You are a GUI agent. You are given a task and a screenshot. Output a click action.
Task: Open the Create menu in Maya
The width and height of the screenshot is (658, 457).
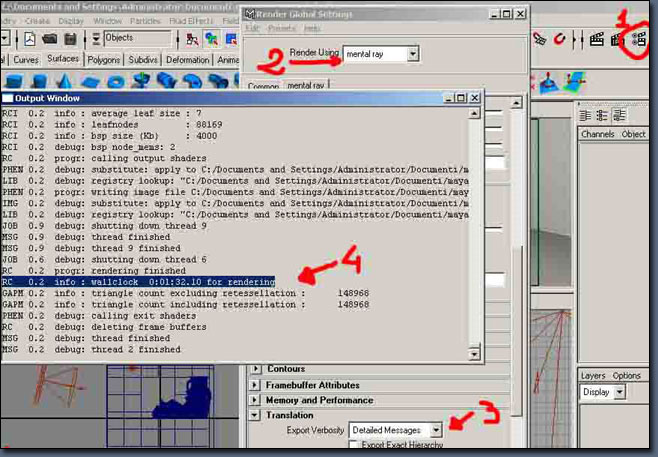coord(37,21)
